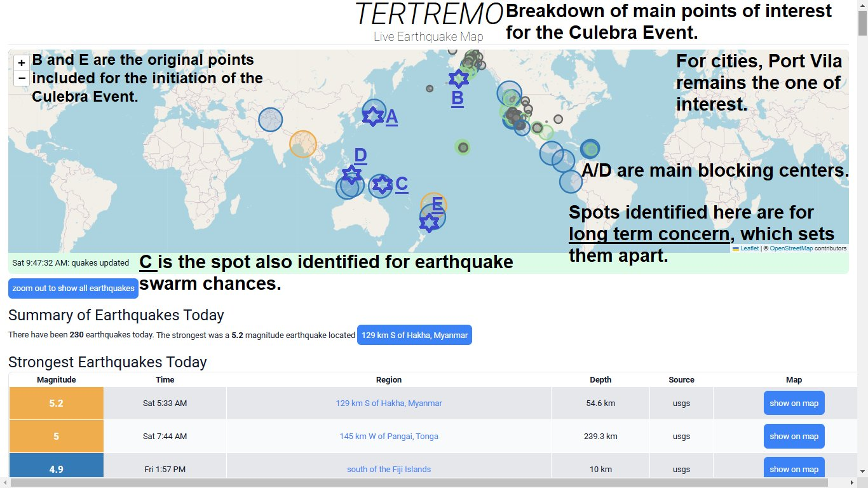
Task: Click the 54.6 km depth cell
Action: [x=600, y=403]
